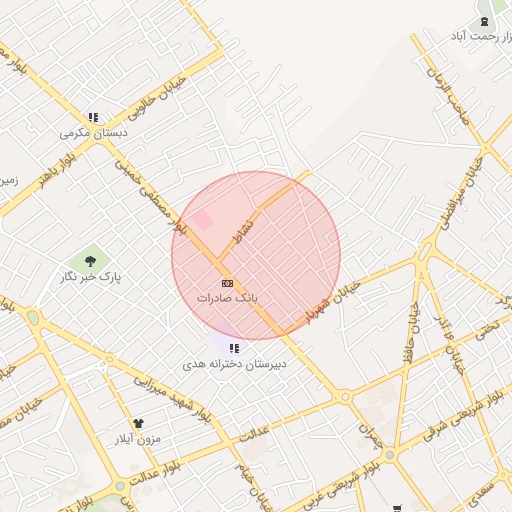Select the بلوار شهید میرزایی label
Screen dimensions: 512x512
coord(173,399)
